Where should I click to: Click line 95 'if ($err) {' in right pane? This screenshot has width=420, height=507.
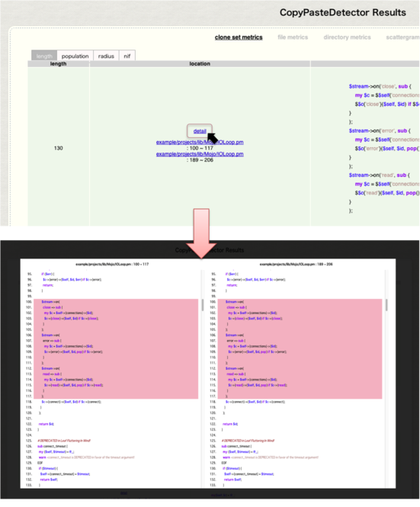point(232,274)
